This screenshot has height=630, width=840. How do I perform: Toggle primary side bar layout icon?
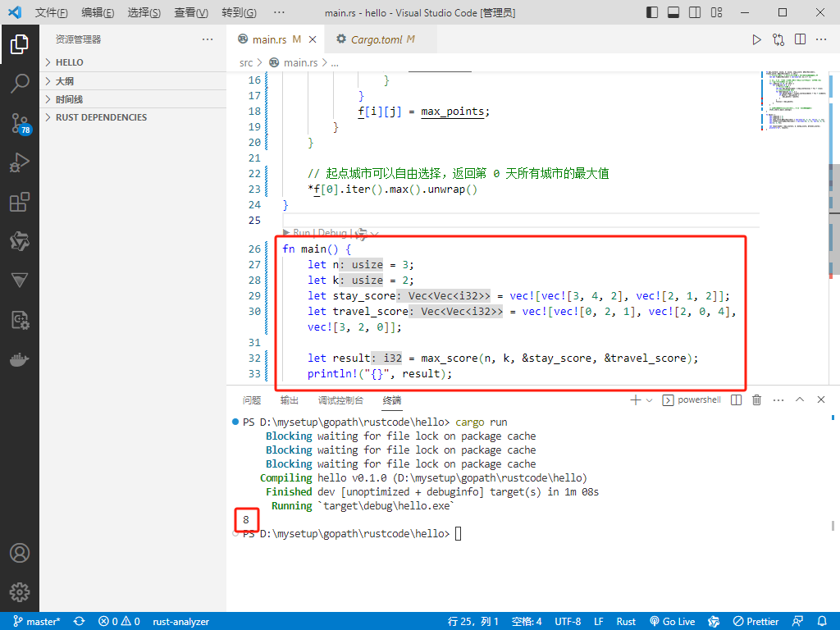(x=652, y=12)
